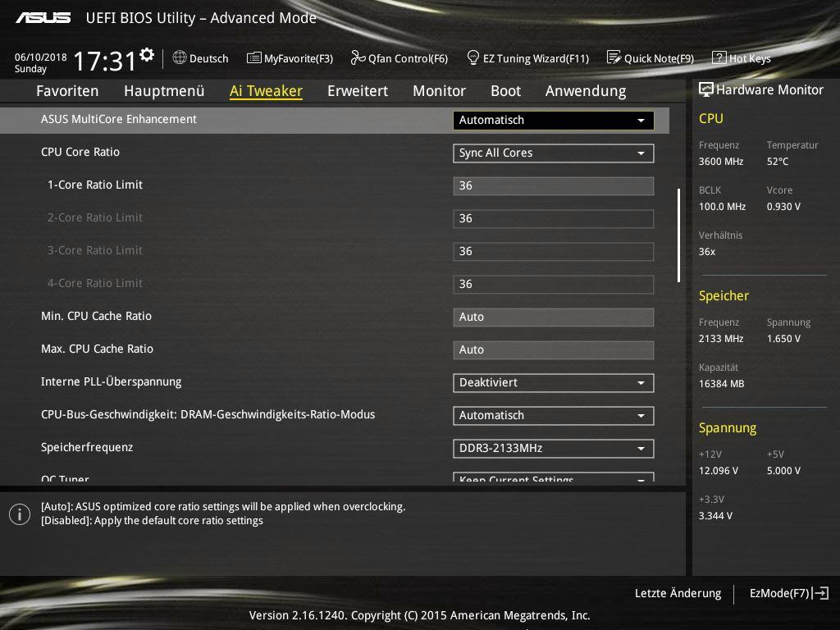Screen dimensions: 840x630
Task: Select the 1-Core Ratio Limit label
Action: click(95, 185)
